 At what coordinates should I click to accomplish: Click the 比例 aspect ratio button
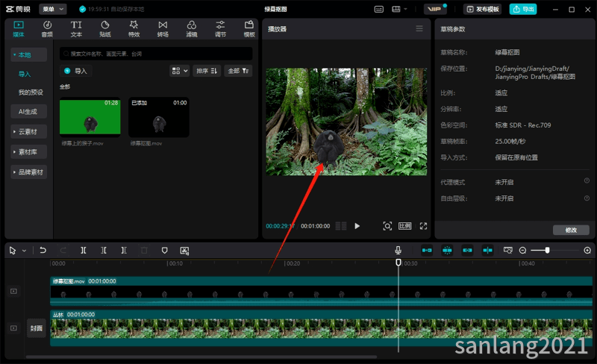tap(404, 226)
